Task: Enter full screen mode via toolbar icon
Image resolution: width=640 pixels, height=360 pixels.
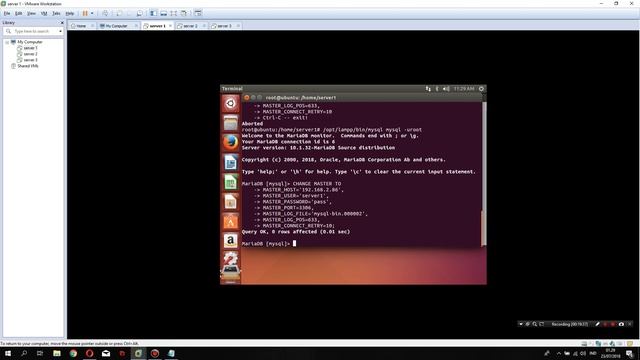Action: click(x=174, y=13)
